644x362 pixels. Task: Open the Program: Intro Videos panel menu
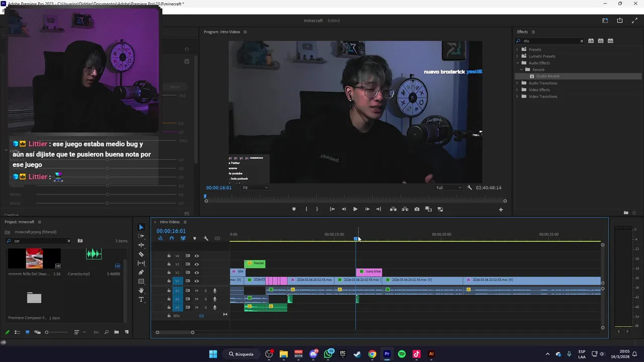[x=245, y=32]
